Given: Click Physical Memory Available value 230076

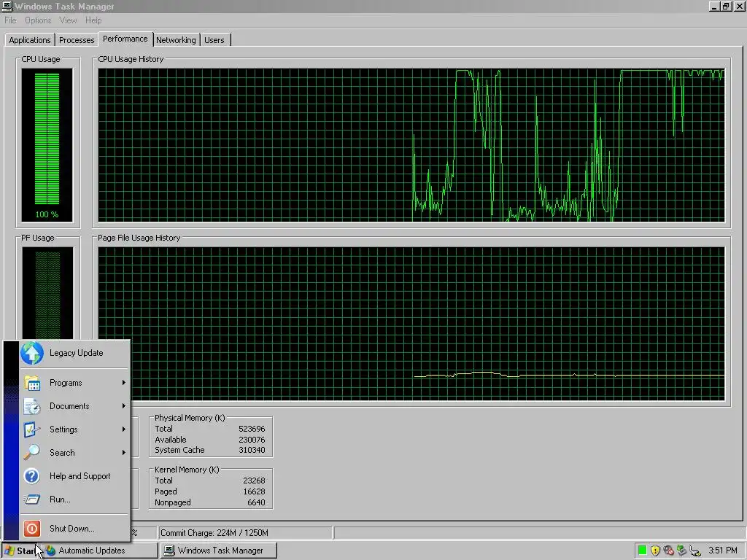Looking at the screenshot, I should point(252,440).
